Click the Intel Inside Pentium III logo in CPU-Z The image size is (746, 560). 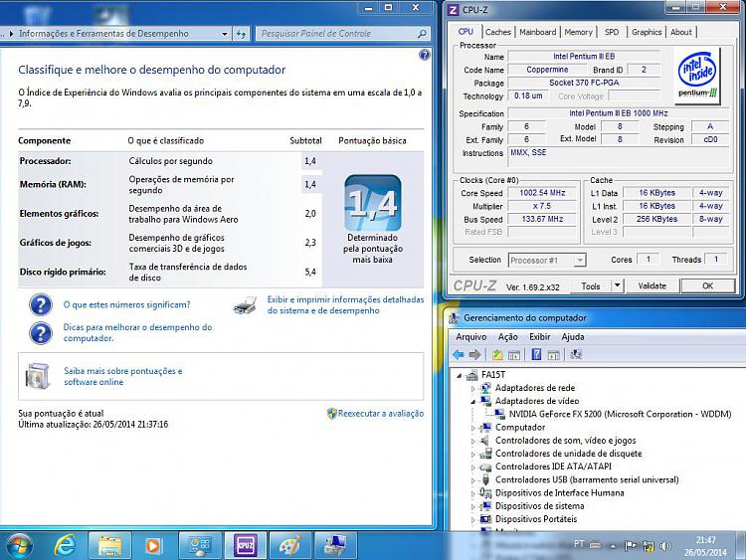pyautogui.click(x=697, y=77)
